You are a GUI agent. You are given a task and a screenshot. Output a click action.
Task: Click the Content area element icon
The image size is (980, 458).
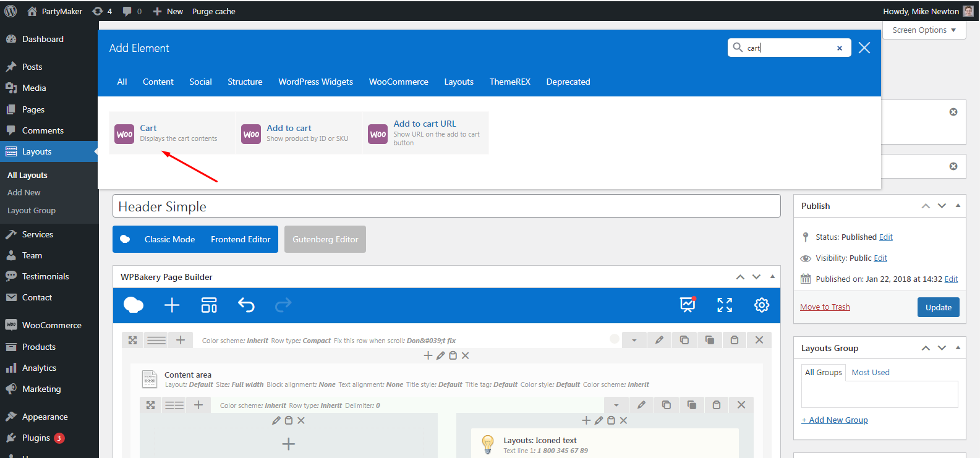pyautogui.click(x=150, y=379)
